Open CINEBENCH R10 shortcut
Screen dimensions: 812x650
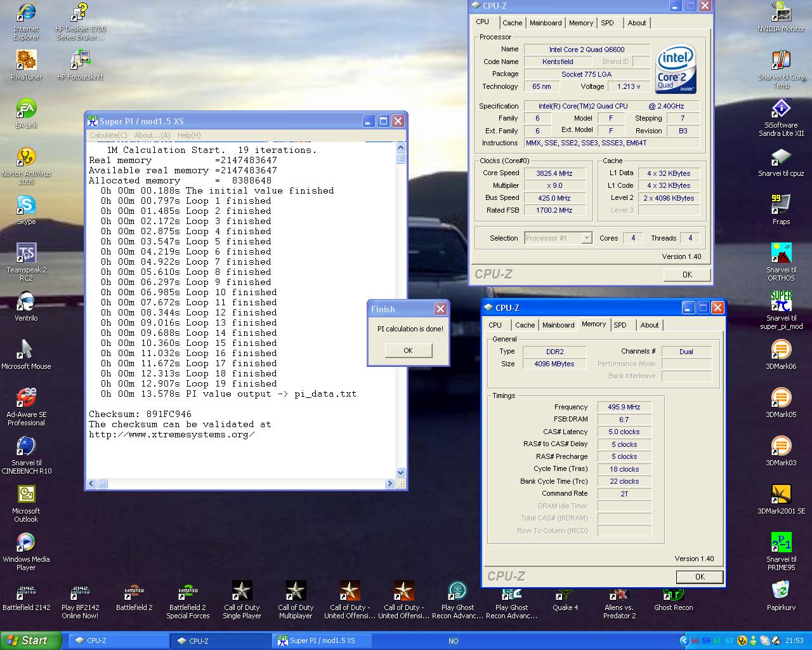pos(26,455)
